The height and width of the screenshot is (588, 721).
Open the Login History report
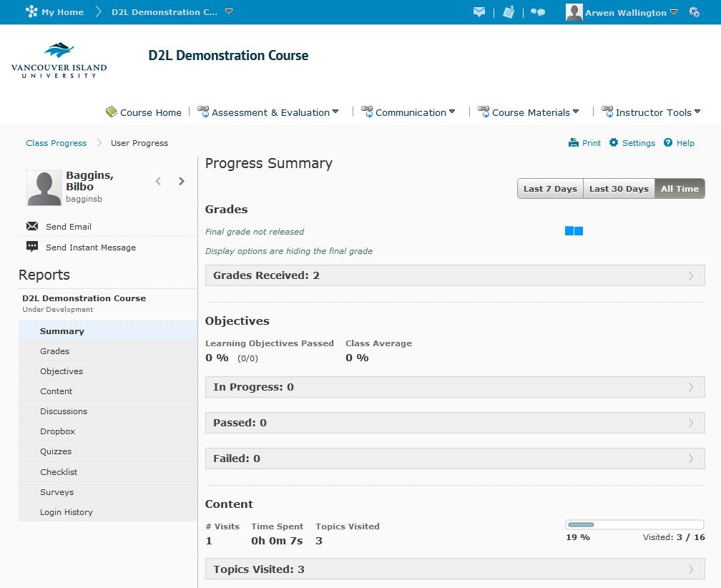[x=108, y=512]
